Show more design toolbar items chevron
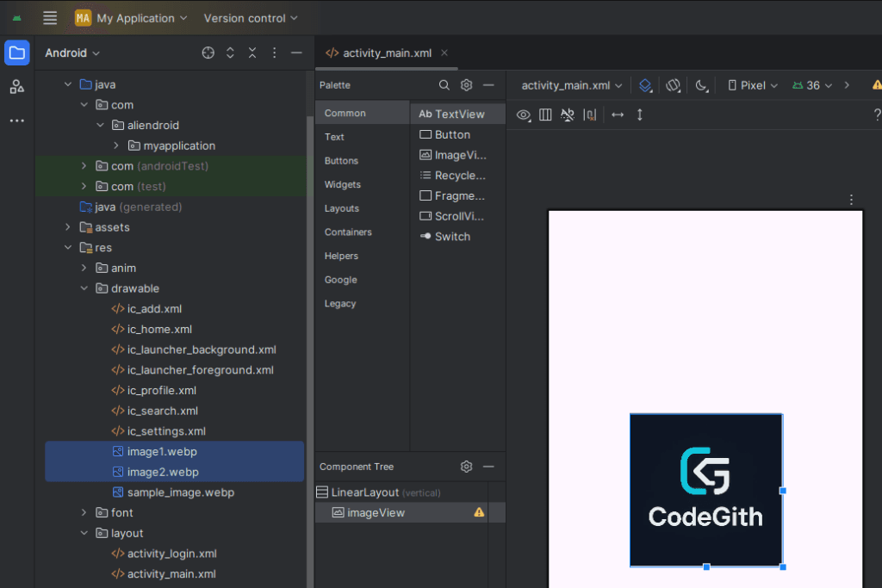The width and height of the screenshot is (882, 588). pos(847,85)
